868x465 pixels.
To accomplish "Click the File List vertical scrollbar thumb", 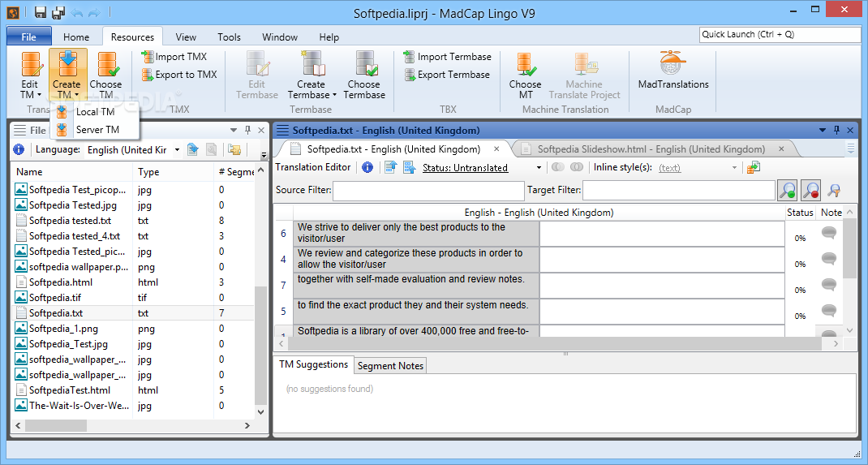I will tap(260, 346).
